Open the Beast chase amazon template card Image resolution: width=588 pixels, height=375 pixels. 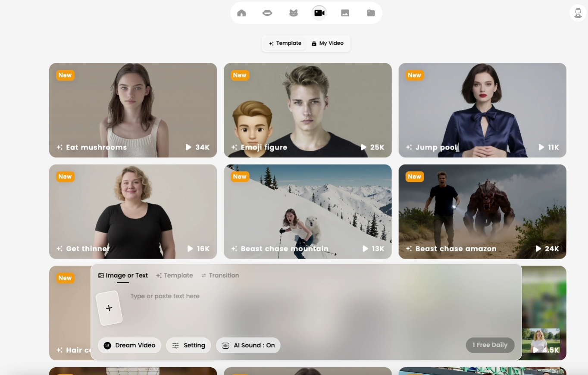(482, 212)
